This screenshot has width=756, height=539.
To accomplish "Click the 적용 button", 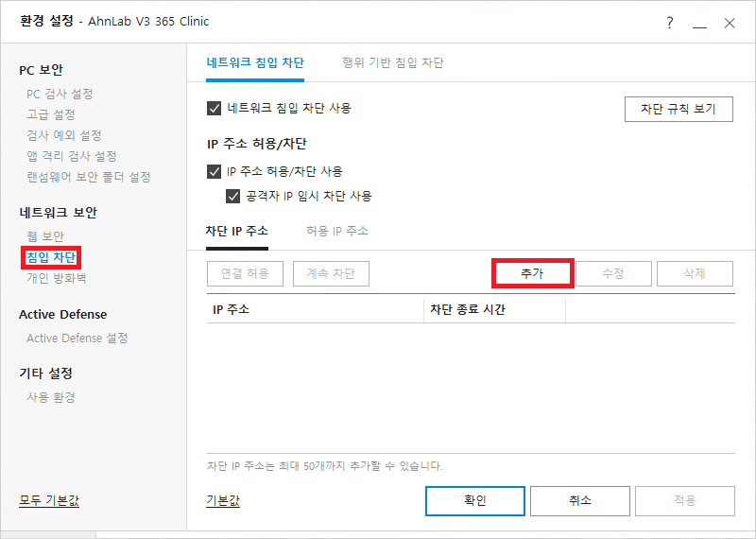I will pos(685,501).
